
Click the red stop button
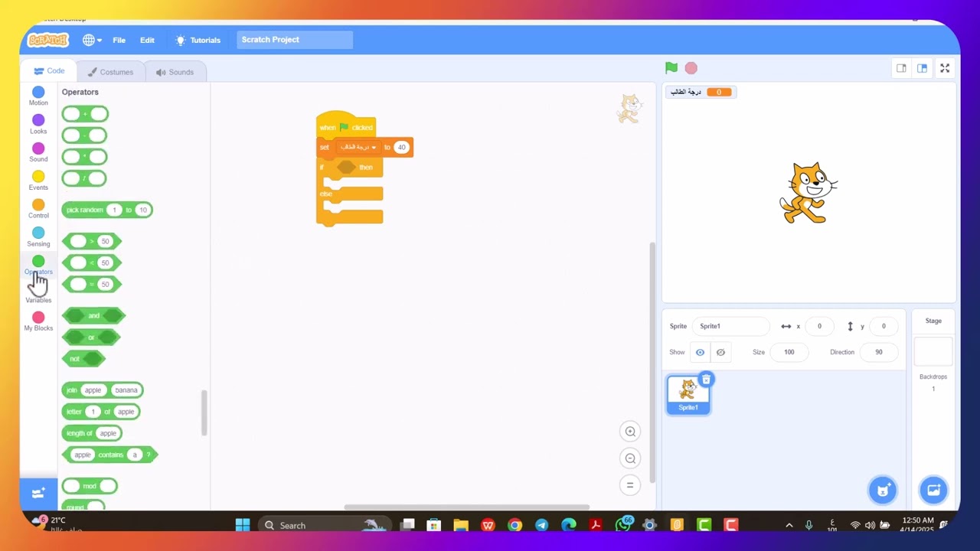(691, 68)
